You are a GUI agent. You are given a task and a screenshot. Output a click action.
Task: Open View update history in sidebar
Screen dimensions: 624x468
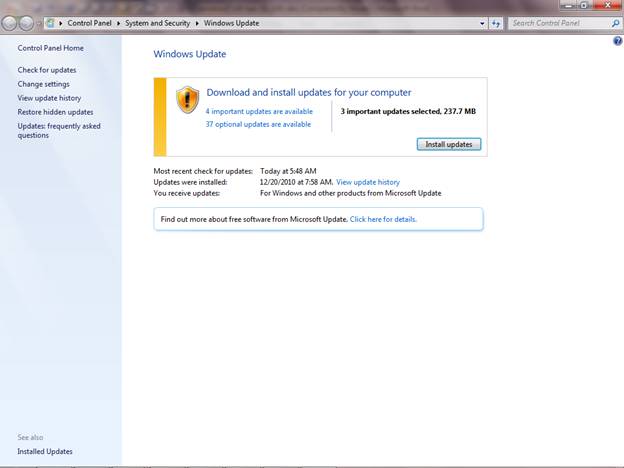(x=49, y=98)
